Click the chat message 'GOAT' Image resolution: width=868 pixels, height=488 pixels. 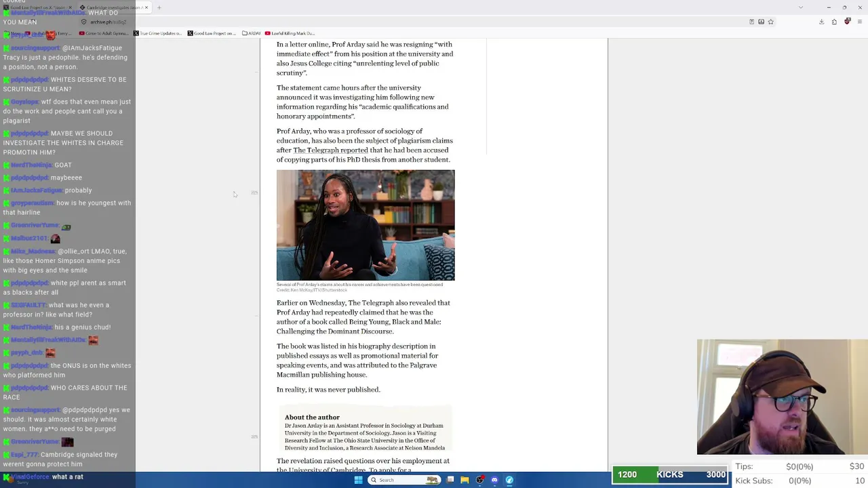(x=63, y=165)
